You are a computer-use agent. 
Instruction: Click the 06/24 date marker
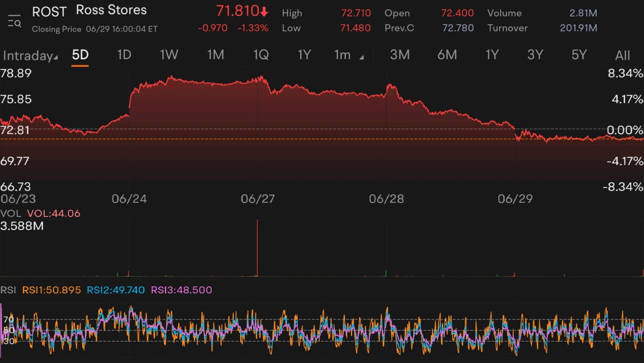tap(129, 199)
